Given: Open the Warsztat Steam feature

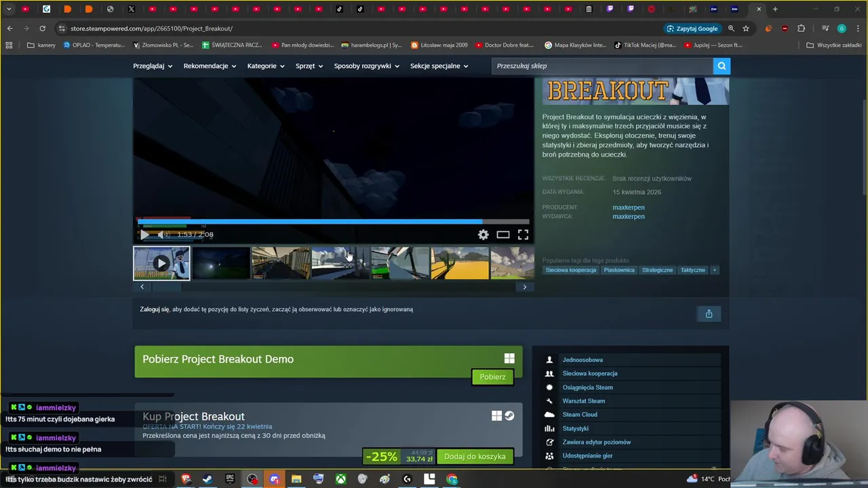Looking at the screenshot, I should pyautogui.click(x=583, y=401).
